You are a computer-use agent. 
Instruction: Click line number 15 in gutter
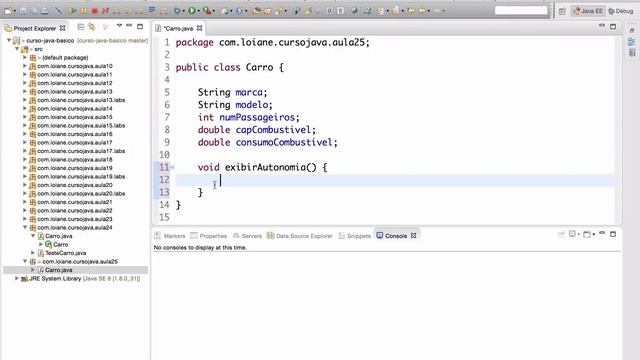coord(164,217)
